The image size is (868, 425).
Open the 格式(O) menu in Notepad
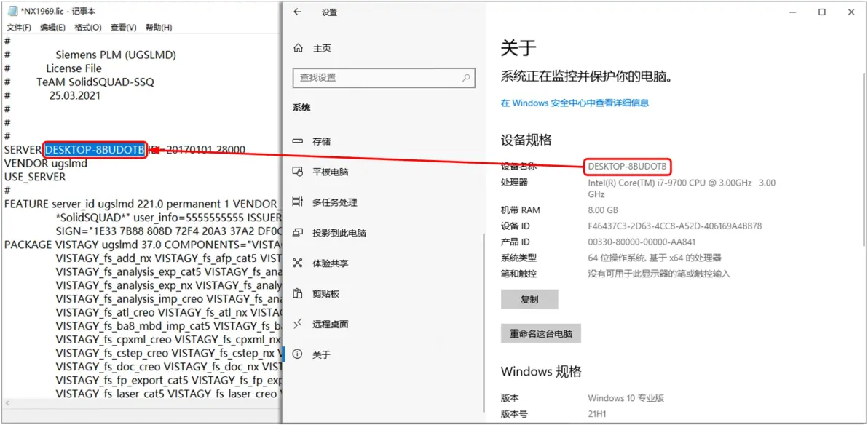point(88,28)
